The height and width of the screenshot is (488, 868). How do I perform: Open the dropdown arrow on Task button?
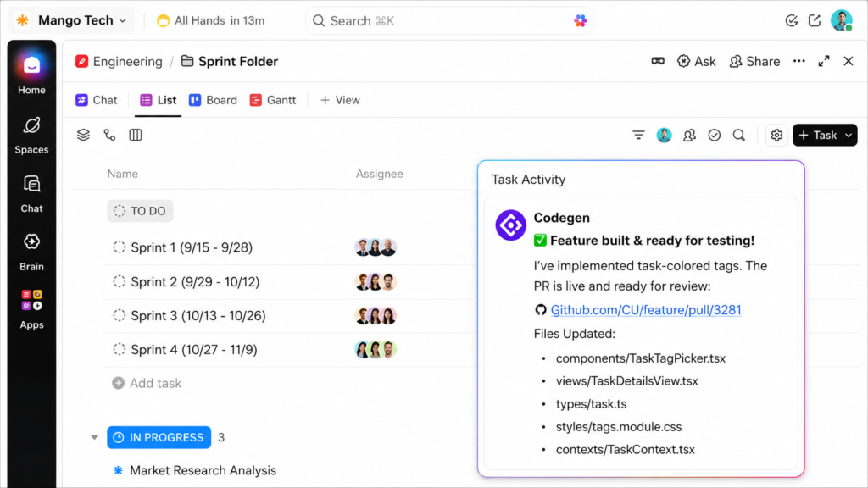[x=848, y=135]
